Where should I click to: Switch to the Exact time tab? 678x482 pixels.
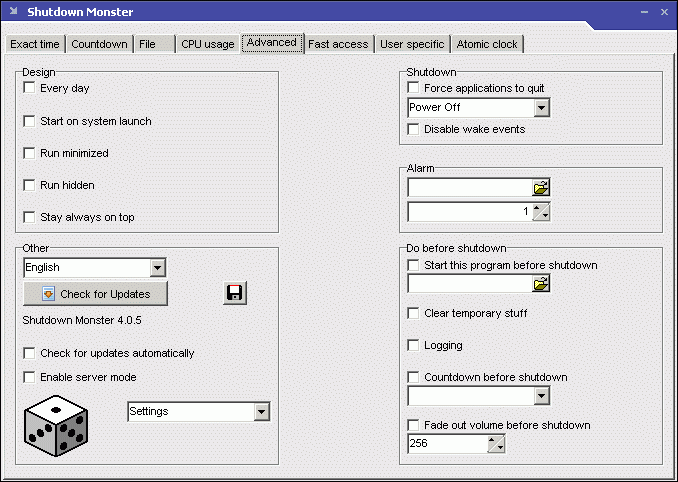click(35, 44)
